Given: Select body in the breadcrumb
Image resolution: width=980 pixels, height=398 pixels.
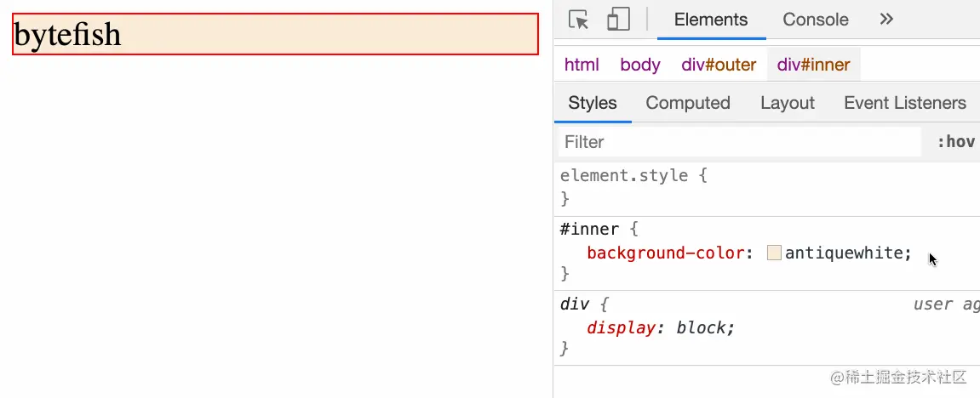Looking at the screenshot, I should (640, 65).
